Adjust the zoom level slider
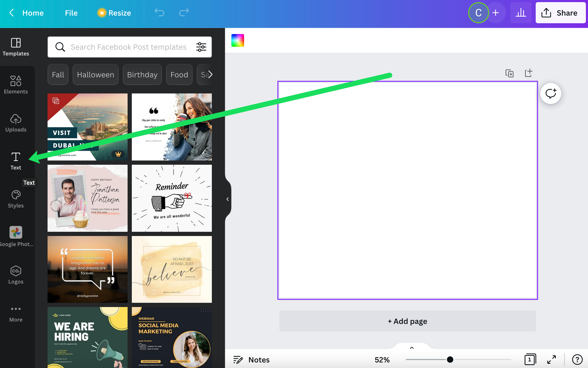The height and width of the screenshot is (368, 588). coord(450,360)
